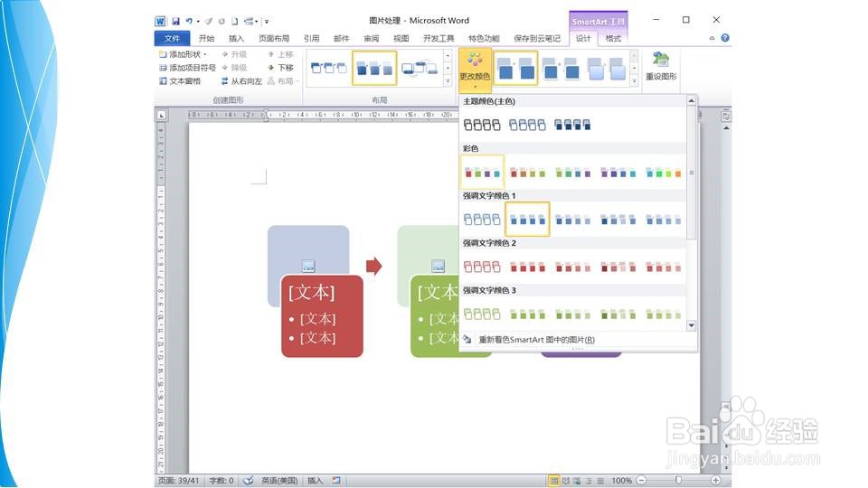This screenshot has width=868, height=488.
Task: Click 100% zoom level in status bar
Action: [x=622, y=480]
